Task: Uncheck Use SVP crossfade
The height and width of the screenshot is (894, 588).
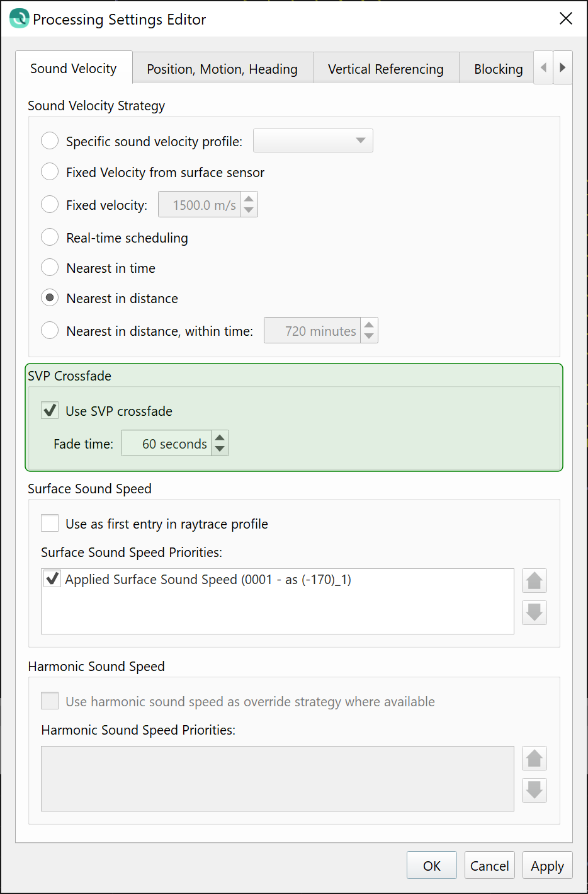Action: click(x=50, y=411)
